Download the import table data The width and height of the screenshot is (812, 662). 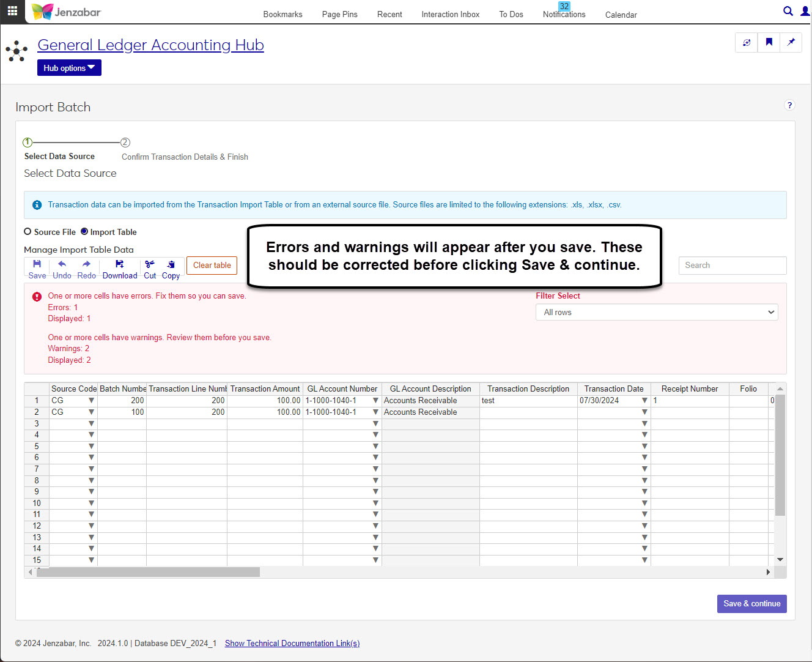[119, 264]
